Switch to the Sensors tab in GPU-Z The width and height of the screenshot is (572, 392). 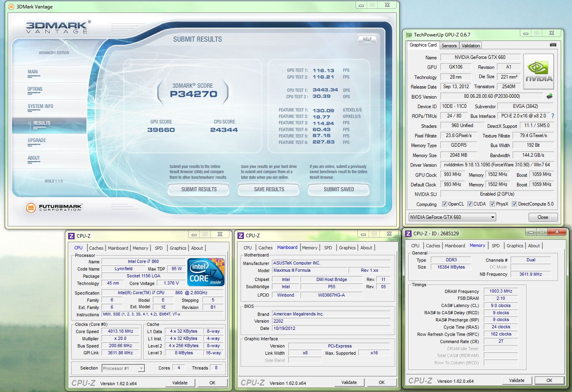pos(449,46)
